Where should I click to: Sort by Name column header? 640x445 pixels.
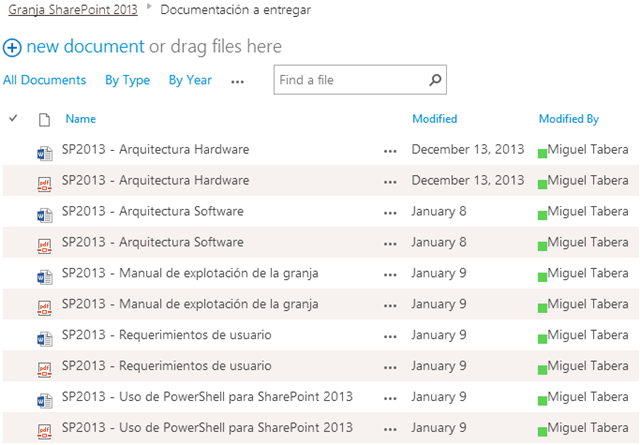(x=81, y=119)
